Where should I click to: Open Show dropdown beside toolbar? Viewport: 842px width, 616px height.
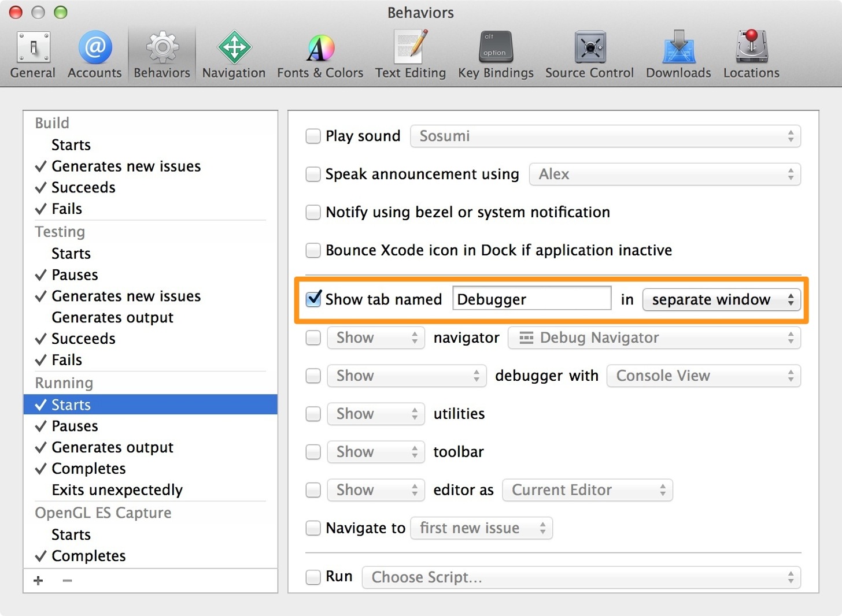tap(376, 452)
